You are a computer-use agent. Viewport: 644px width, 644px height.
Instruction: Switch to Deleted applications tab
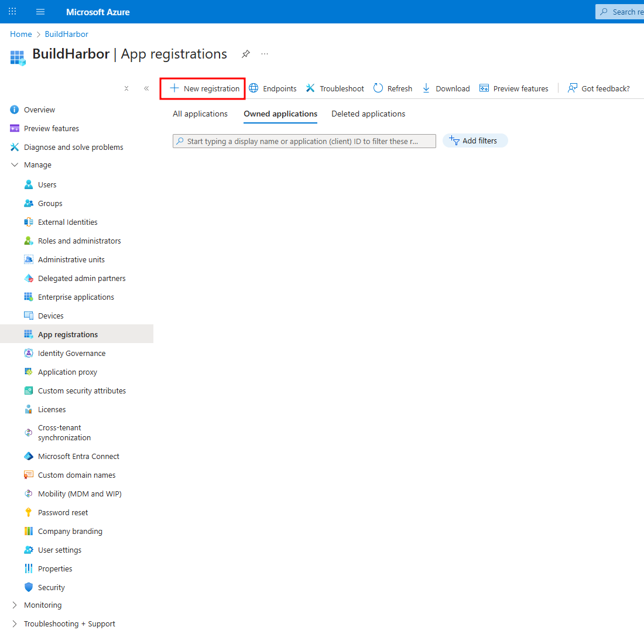[x=368, y=114]
